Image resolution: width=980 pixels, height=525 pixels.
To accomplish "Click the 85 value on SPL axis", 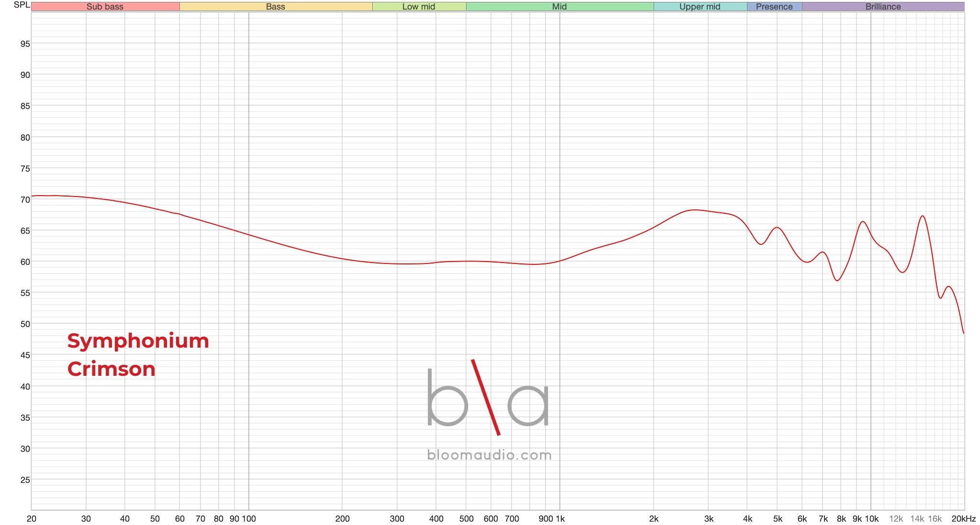I will tap(25, 106).
